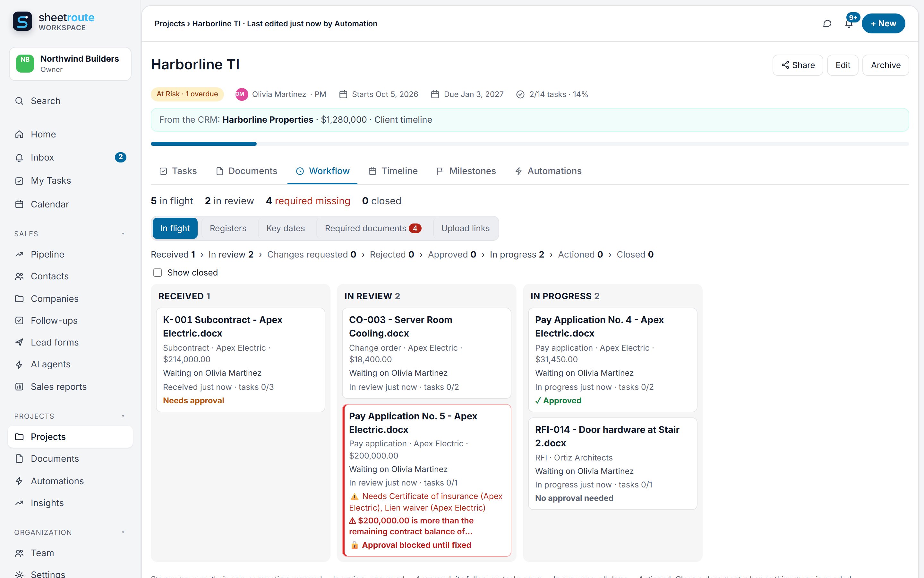Click the Lead forms paper-plane icon
Viewport: 924px width, 578px height.
(19, 343)
